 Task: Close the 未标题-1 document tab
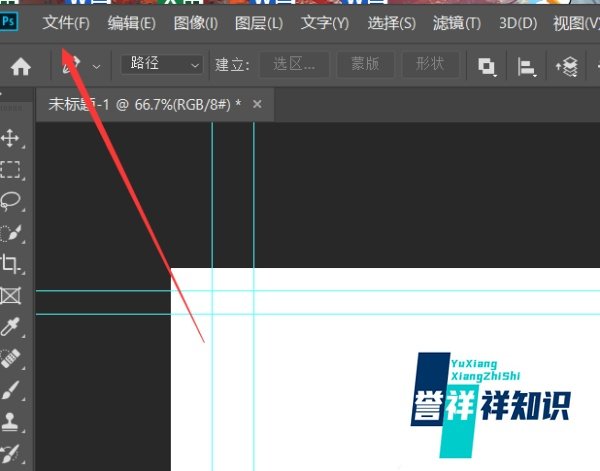point(257,104)
